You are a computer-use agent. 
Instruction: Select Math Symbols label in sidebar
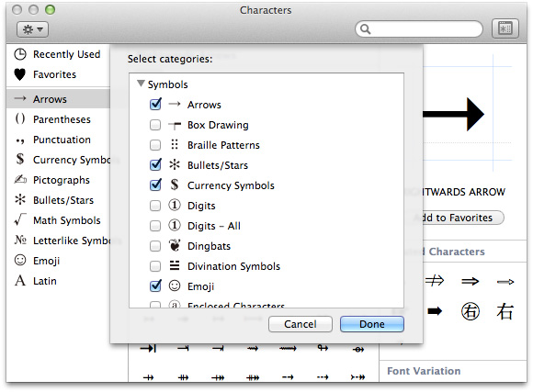[67, 220]
